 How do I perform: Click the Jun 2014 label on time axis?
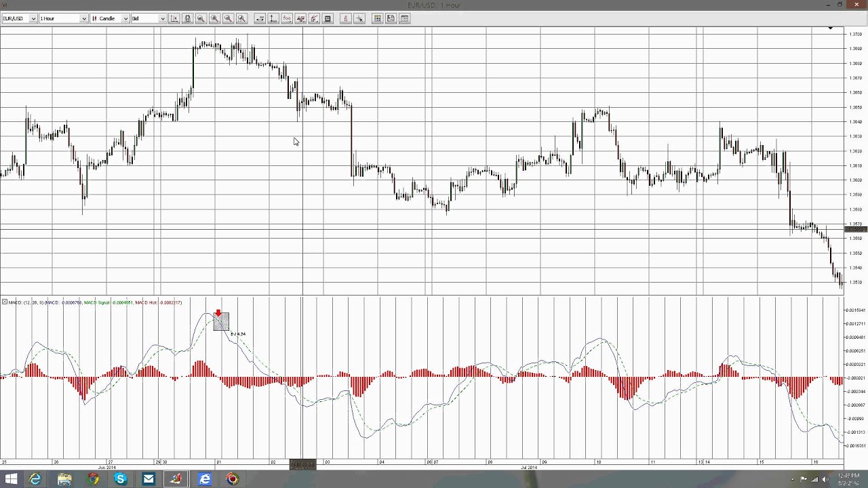(x=107, y=468)
